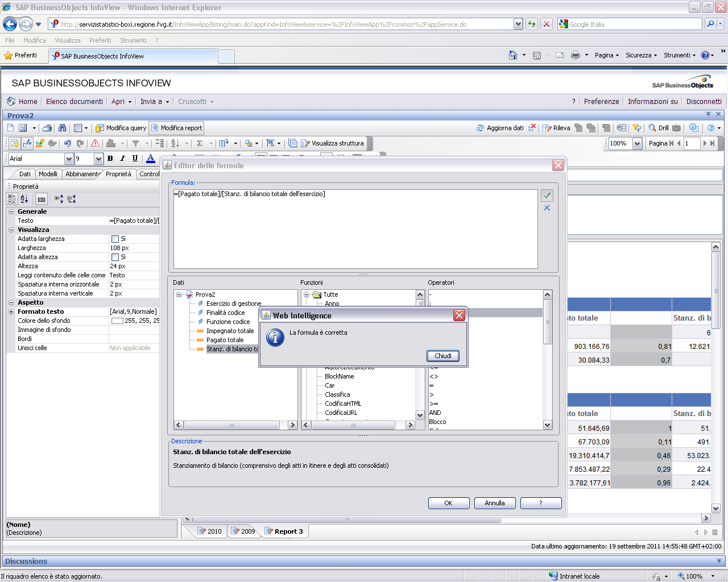Click the funnel filter icon
Screen dimensions: 728x582
(135, 143)
